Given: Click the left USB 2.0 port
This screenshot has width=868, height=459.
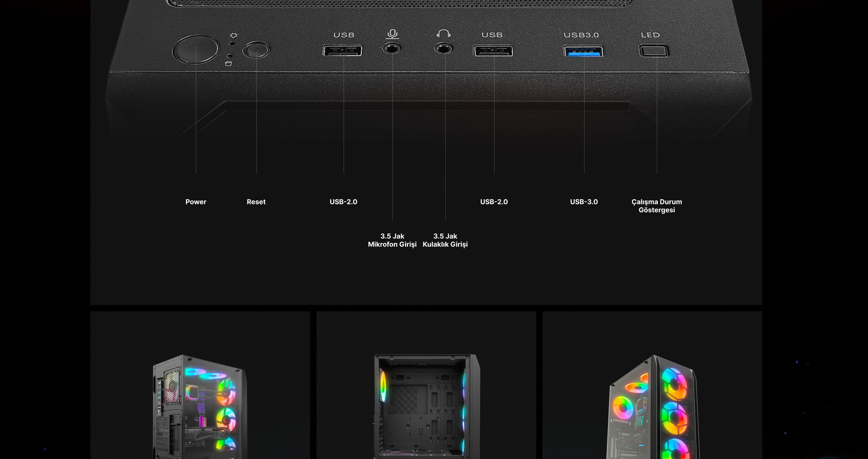Looking at the screenshot, I should pos(342,51).
